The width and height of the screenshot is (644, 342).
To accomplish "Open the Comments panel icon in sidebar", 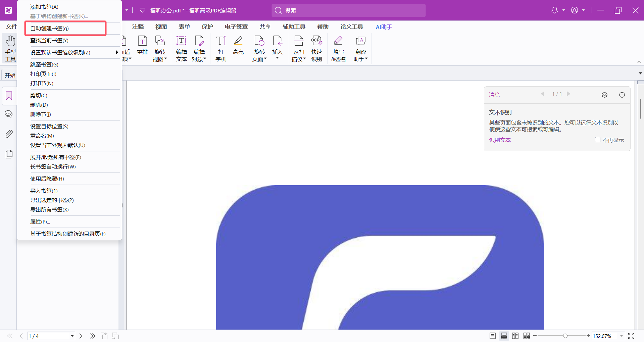I will [9, 114].
